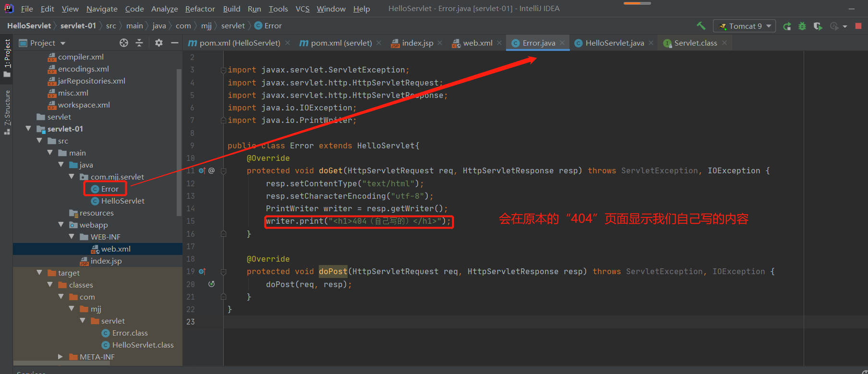Collapse the src folder node
The height and width of the screenshot is (374, 868).
click(39, 141)
